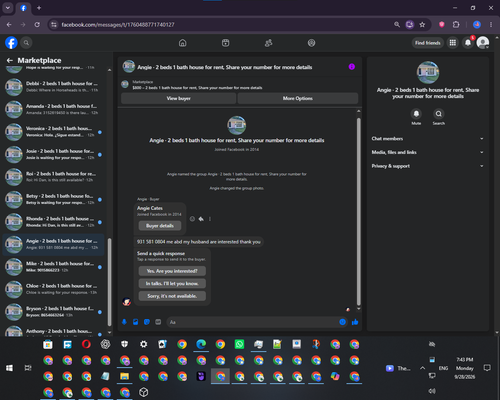Viewport: 500px width, 400px height.
Task: Open the Debbi conversation in the list
Action: 53,87
